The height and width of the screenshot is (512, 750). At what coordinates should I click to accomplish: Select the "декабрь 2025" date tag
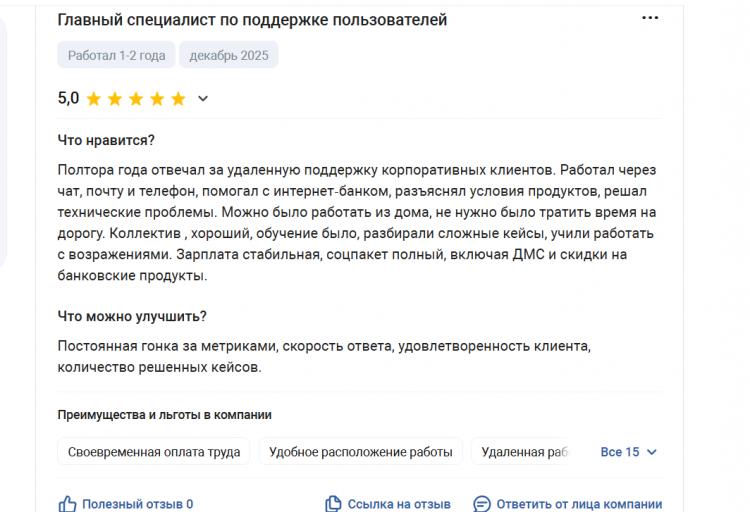point(229,55)
